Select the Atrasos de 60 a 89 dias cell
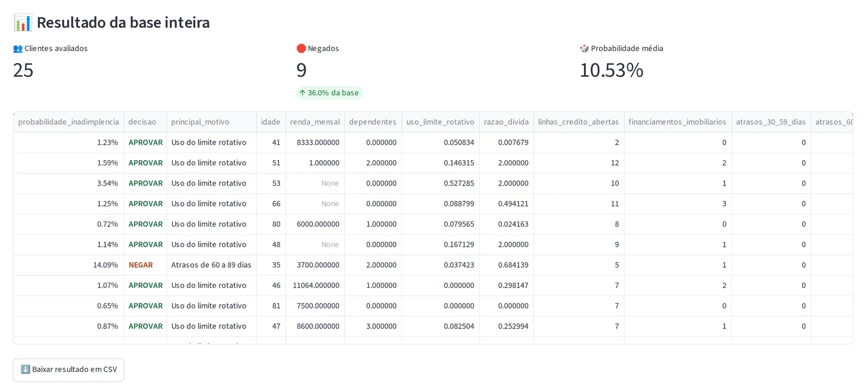The image size is (868, 388). click(211, 265)
